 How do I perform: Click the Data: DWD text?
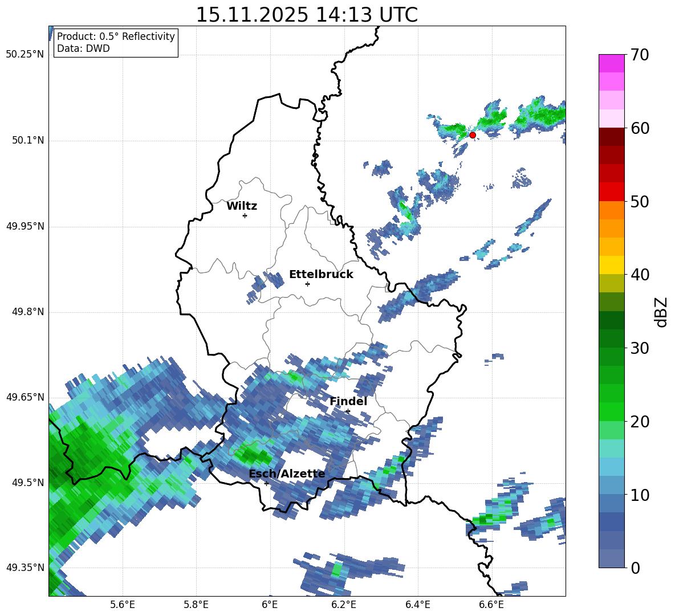point(83,48)
